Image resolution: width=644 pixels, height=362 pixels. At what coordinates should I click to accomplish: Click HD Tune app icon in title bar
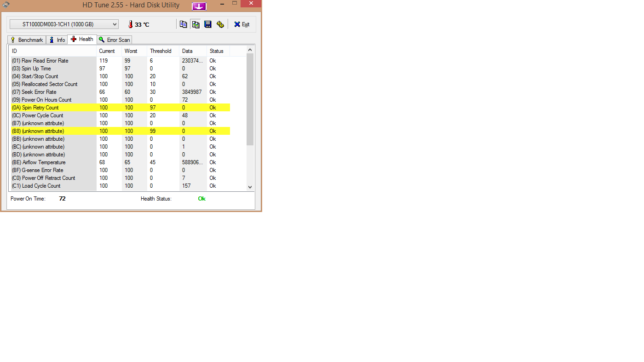point(6,5)
